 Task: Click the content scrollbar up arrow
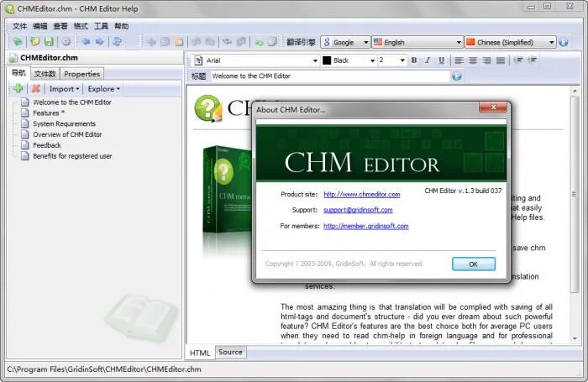(575, 91)
